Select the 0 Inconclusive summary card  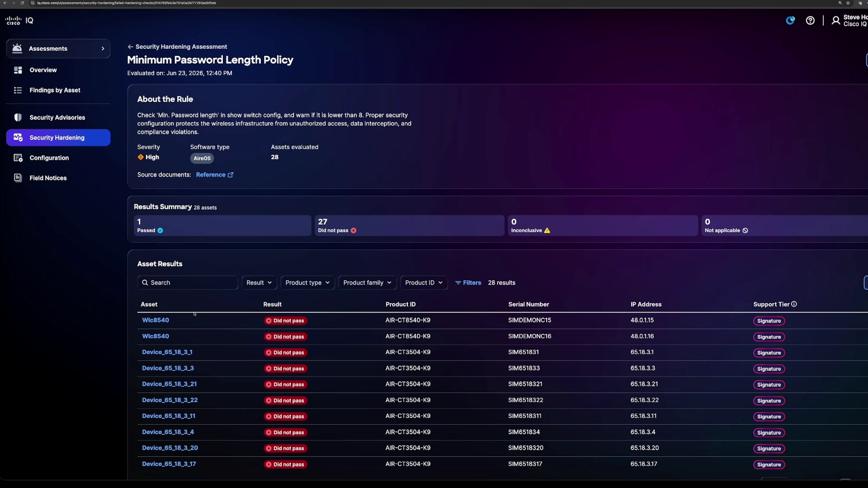[x=603, y=225]
